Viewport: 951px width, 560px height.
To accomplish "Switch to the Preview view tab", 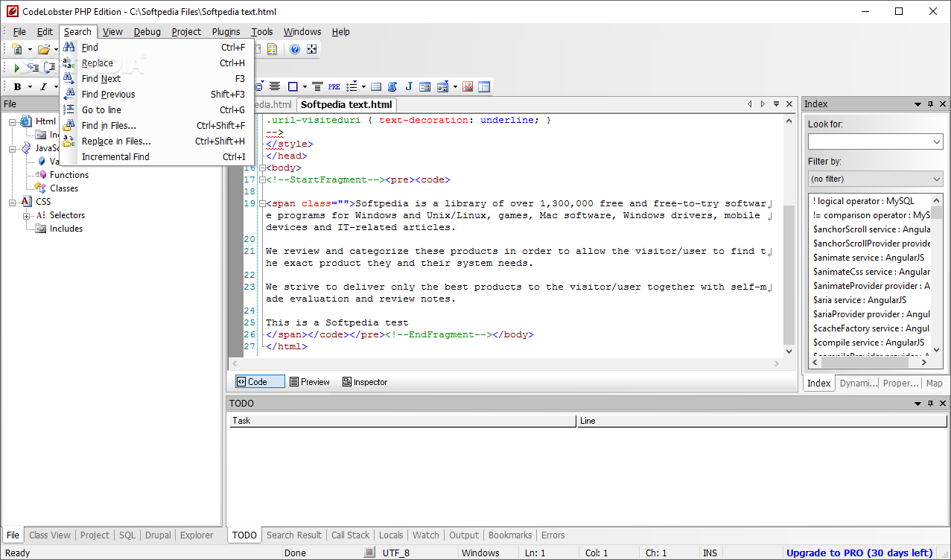I will tap(309, 382).
